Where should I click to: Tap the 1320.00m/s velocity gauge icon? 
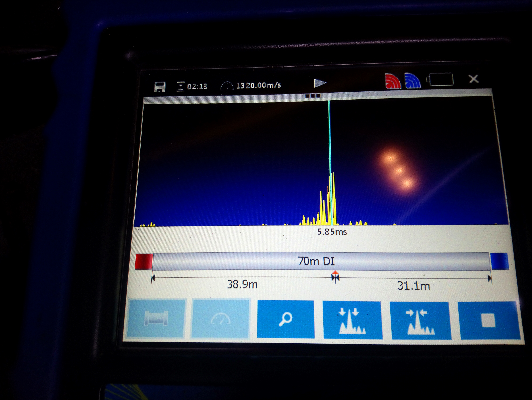tap(227, 86)
